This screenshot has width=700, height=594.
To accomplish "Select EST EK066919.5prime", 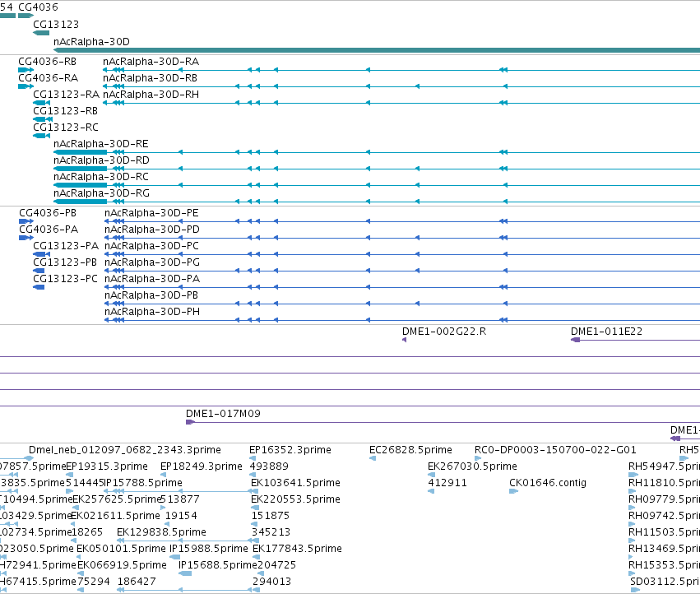I will point(122,565).
